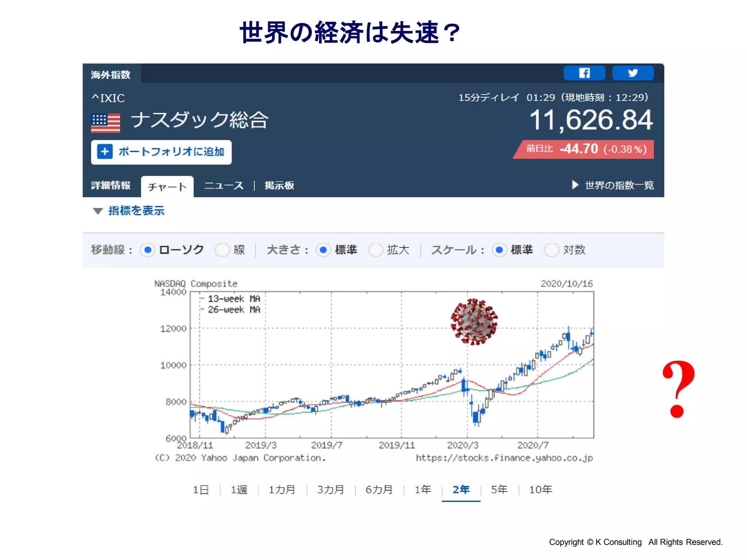Image resolution: width=747 pixels, height=560 pixels.
Task: Click the 15分ディレイ time text
Action: point(553,97)
